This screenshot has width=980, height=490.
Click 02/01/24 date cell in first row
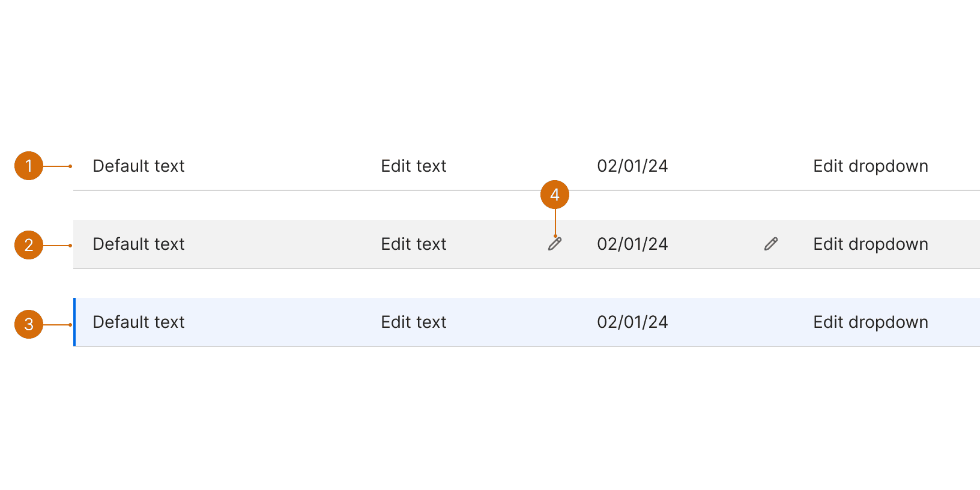632,166
